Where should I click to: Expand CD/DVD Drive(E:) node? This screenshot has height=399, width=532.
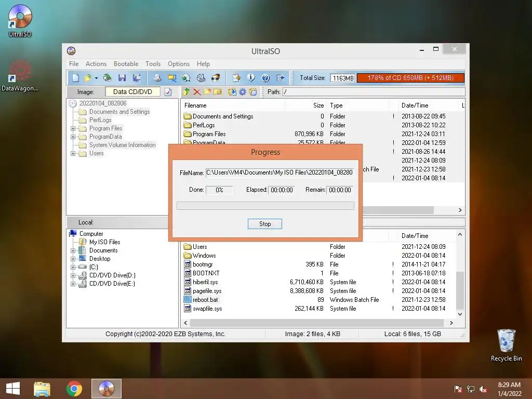tap(73, 284)
